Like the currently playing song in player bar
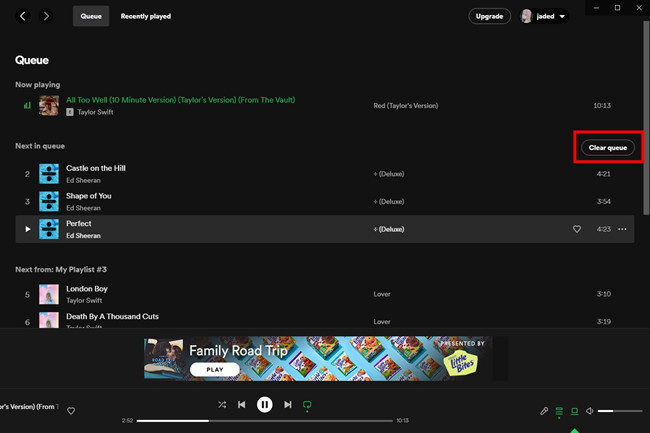650x433 pixels. 71,411
